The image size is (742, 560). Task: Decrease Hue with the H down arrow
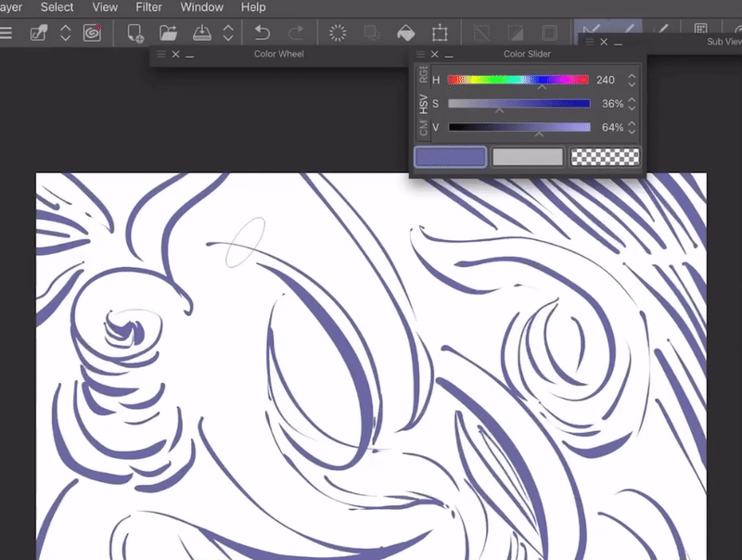pos(632,84)
